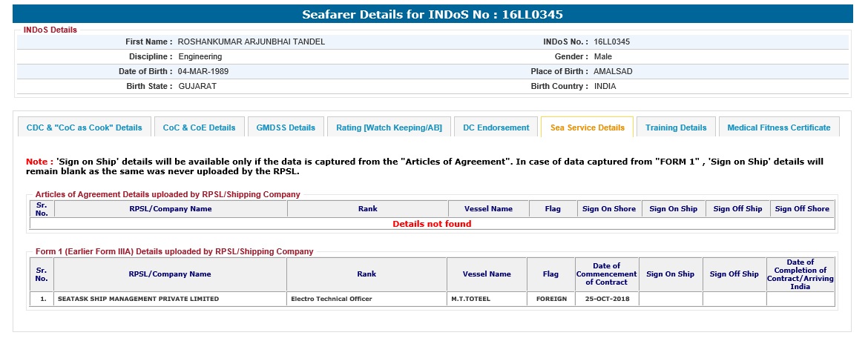This screenshot has height=341, width=868.
Task: Open the CDC & "CoC as Cook" Details tab
Action: pos(84,128)
